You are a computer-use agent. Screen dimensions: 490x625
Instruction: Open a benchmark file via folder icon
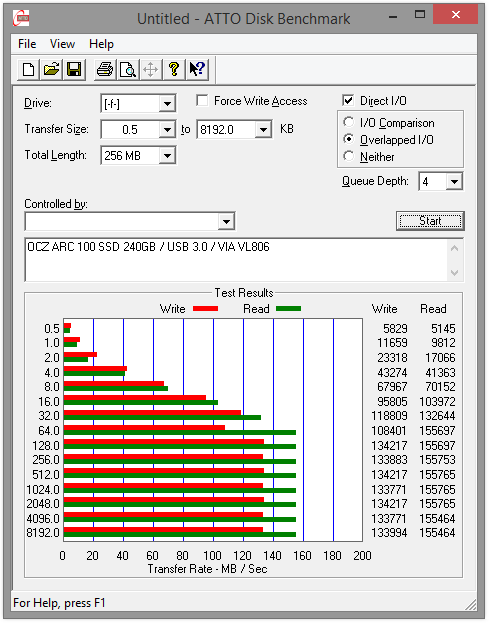(x=51, y=69)
